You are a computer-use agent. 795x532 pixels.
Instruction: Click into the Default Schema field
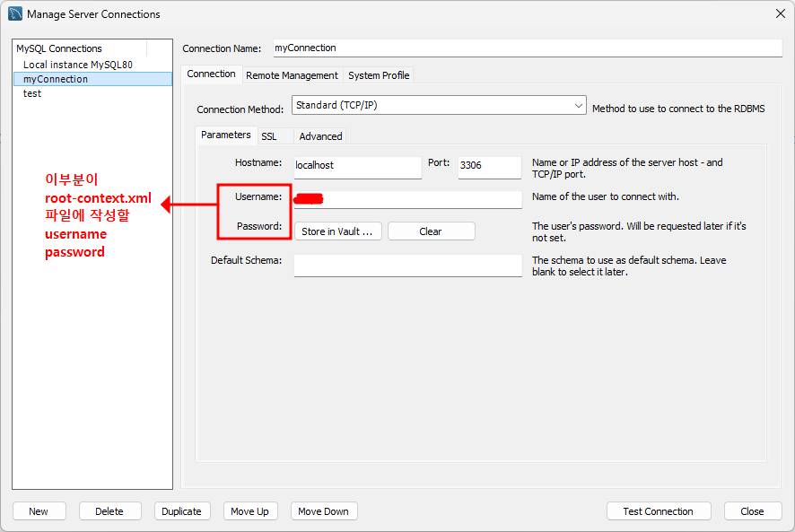tap(407, 266)
